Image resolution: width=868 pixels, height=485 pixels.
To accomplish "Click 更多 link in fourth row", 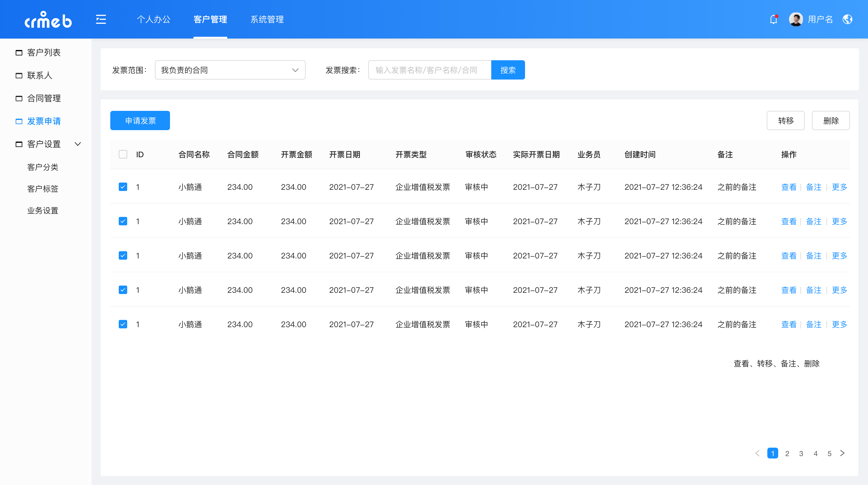I will [x=840, y=290].
